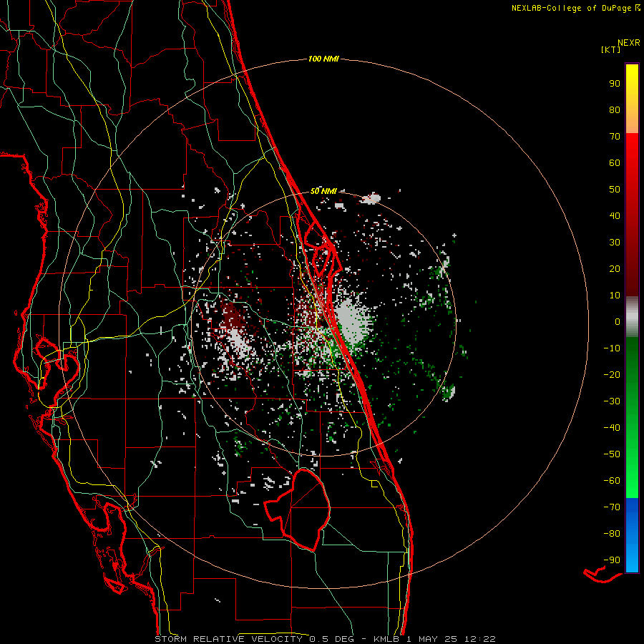Click the -40 value on the velocity scale
The width and height of the screenshot is (644, 644).
point(612,428)
